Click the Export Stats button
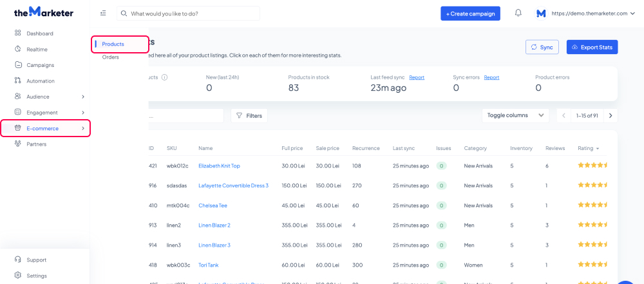 (x=592, y=47)
